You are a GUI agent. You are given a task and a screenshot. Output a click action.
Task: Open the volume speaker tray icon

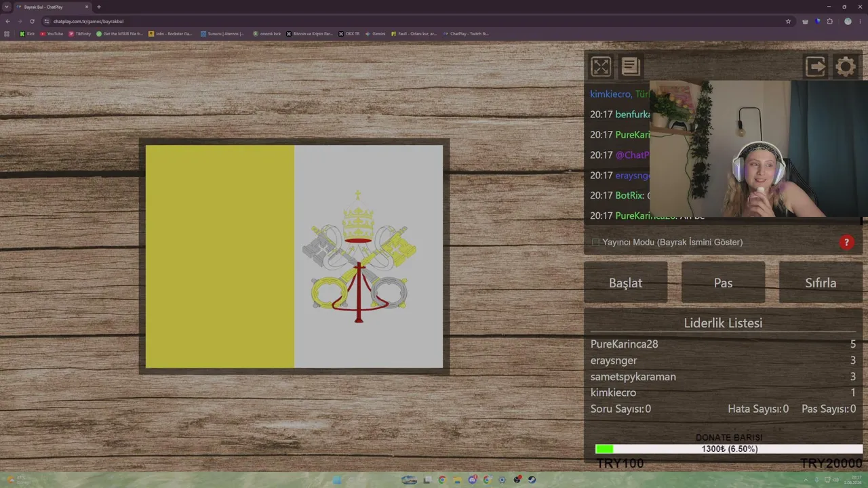[x=835, y=480]
